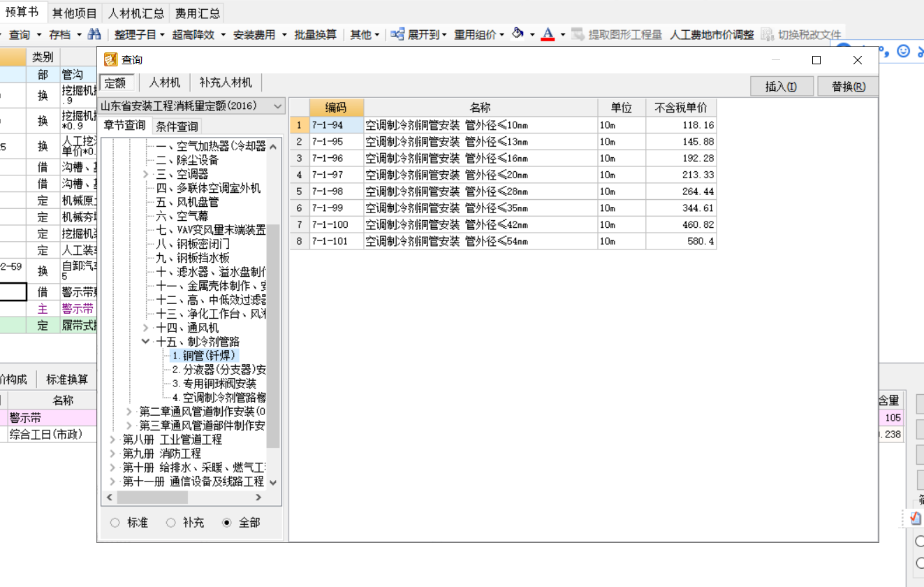
Task: Click the 展开到 tree icon in toolbar
Action: (397, 34)
